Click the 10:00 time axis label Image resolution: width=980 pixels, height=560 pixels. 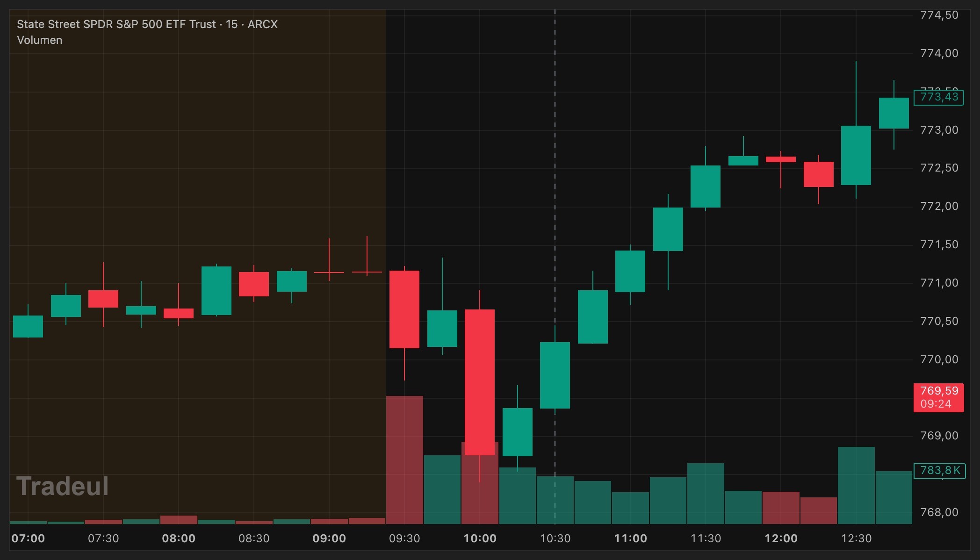[x=480, y=538]
